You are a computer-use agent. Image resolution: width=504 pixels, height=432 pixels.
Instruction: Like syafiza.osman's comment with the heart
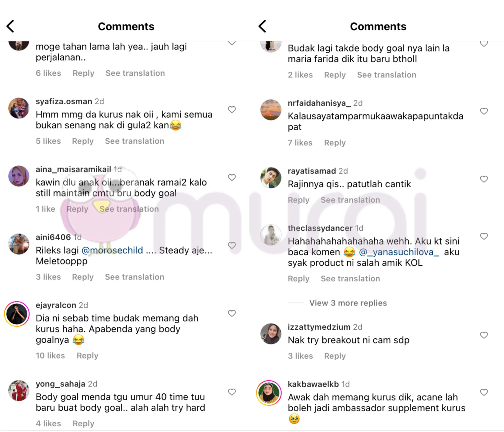(232, 110)
